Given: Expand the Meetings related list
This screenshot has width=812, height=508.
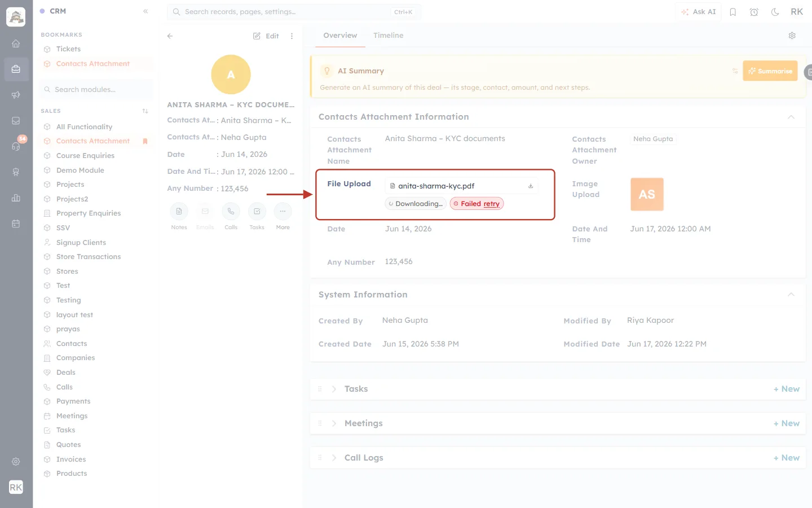Looking at the screenshot, I should [334, 423].
